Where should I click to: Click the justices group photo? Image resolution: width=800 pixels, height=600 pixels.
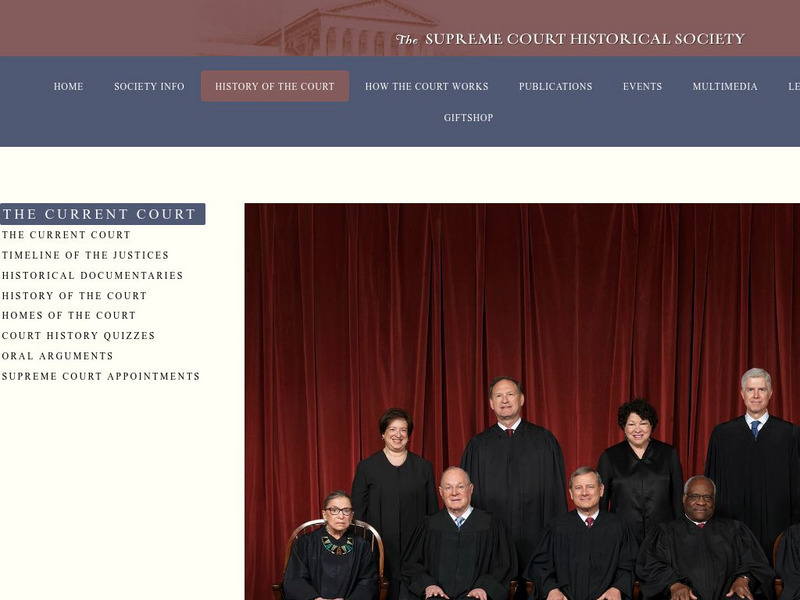(522, 402)
